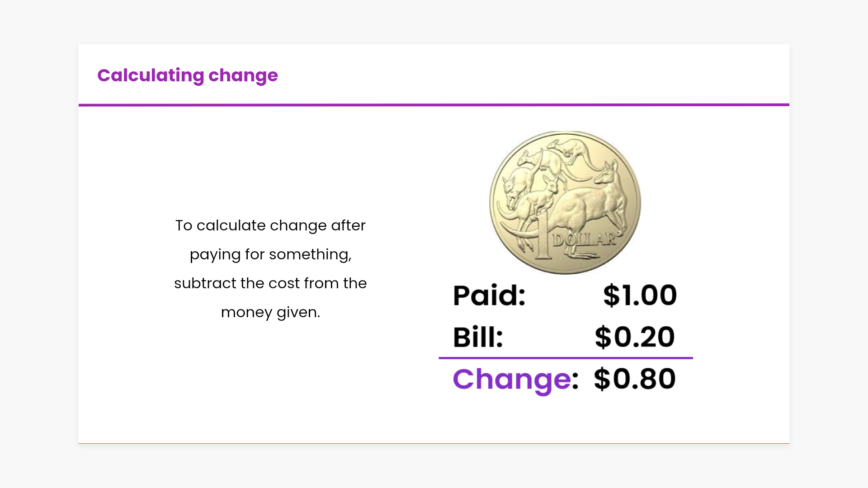Select the "Bill:" label
The image size is (868, 488).
point(478,337)
